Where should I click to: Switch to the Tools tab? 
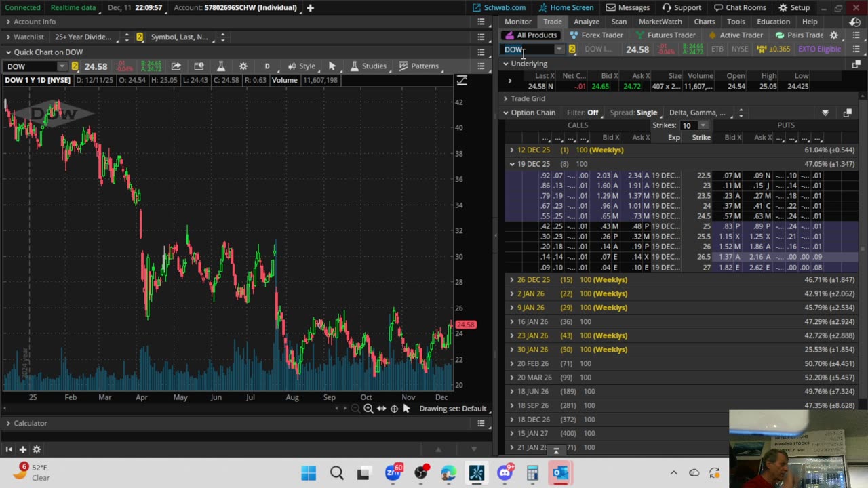[736, 22]
